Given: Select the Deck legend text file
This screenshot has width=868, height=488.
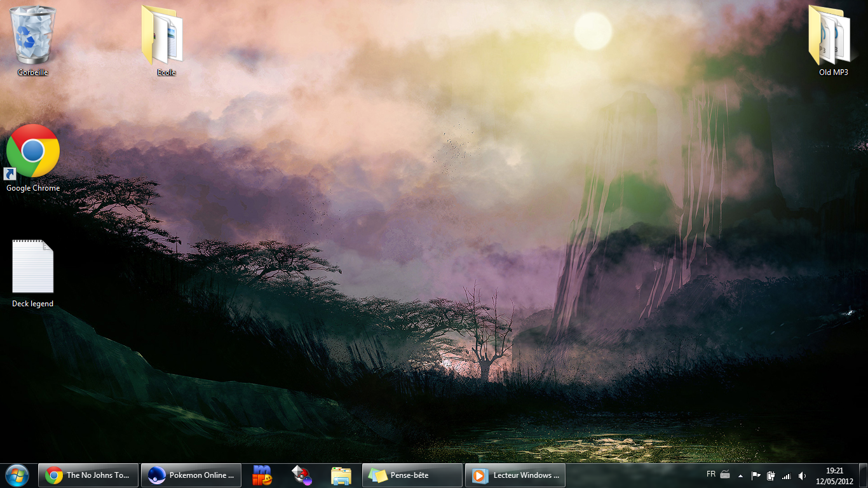Looking at the screenshot, I should (33, 267).
